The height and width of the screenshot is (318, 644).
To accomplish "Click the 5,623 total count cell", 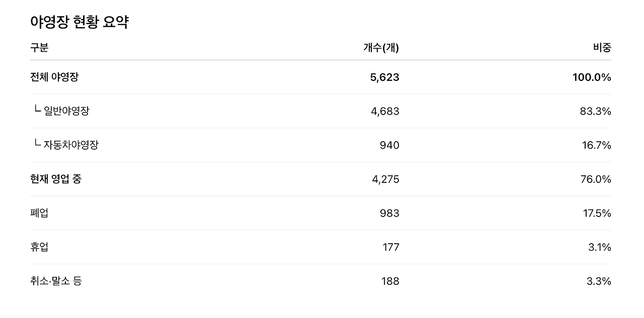I will coord(385,77).
